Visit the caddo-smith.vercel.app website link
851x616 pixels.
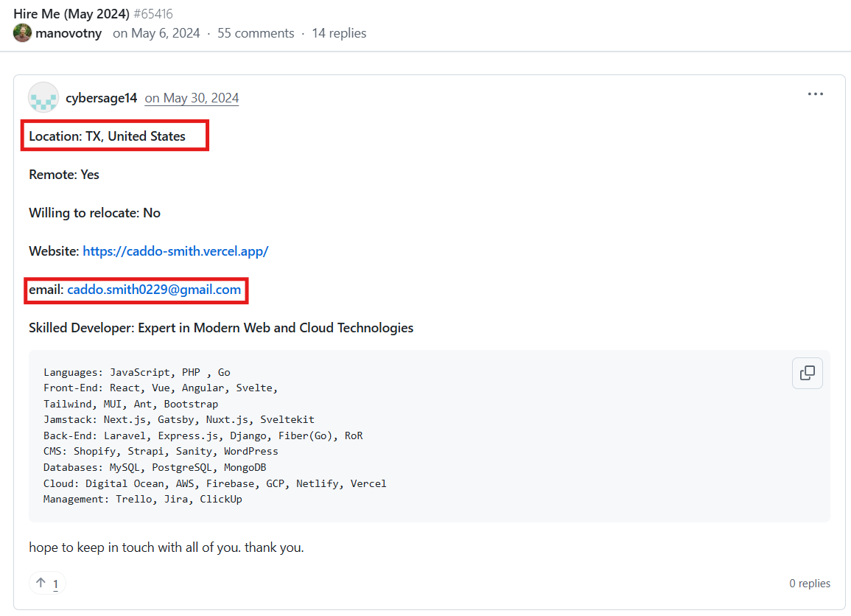(x=175, y=251)
